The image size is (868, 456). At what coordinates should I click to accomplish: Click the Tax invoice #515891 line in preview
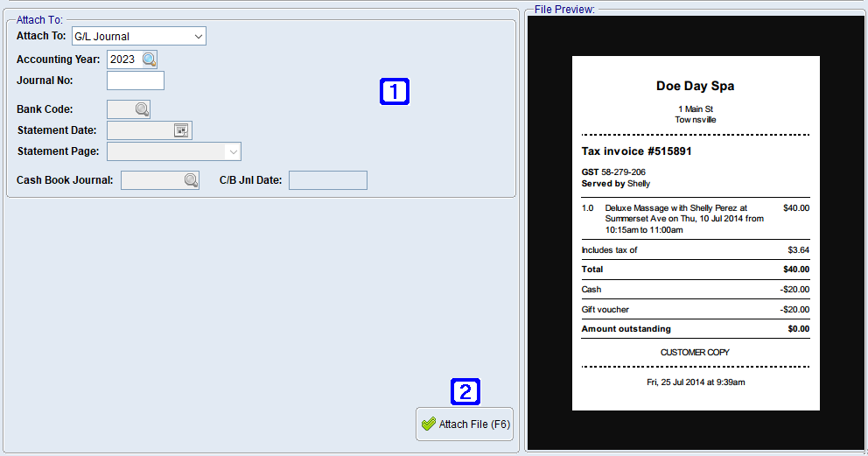636,151
